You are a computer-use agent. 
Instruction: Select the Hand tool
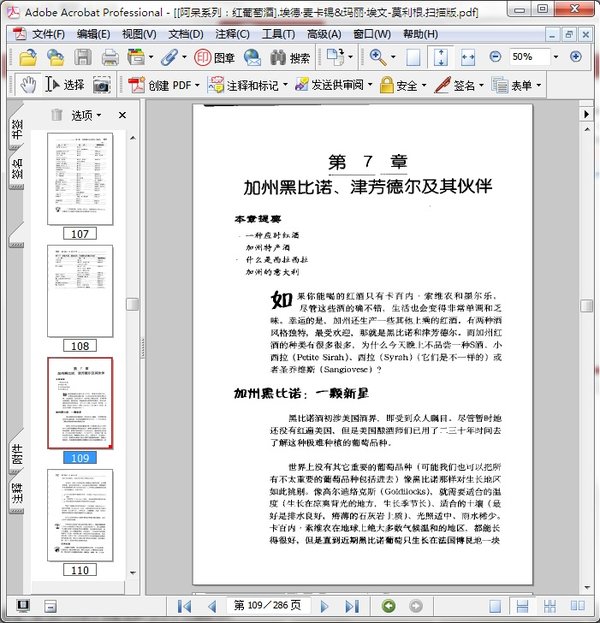click(x=28, y=85)
